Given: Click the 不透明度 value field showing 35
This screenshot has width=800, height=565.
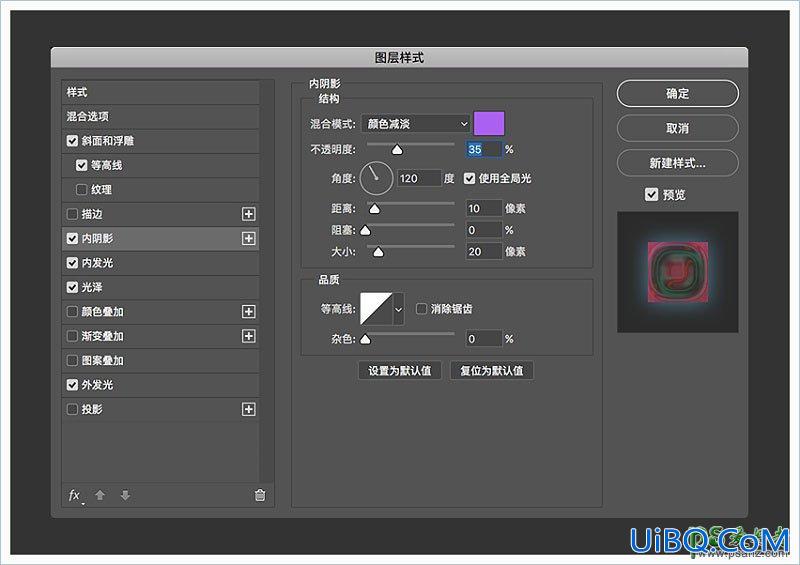Looking at the screenshot, I should 484,150.
